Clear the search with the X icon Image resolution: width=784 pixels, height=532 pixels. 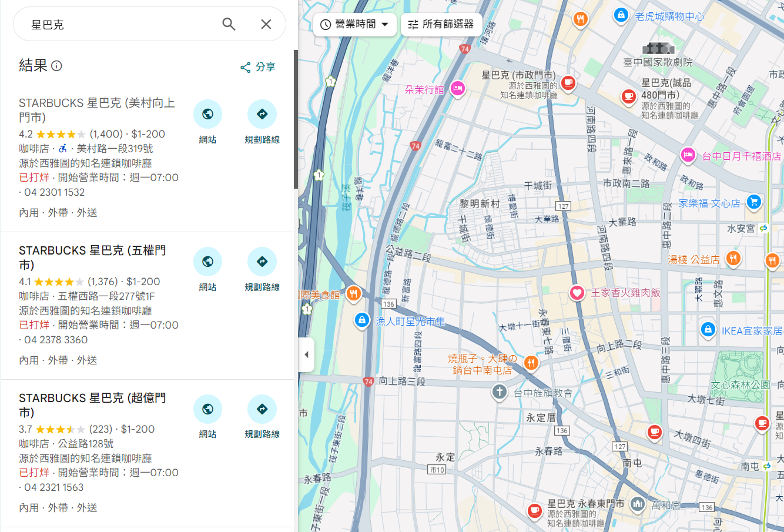coord(266,24)
